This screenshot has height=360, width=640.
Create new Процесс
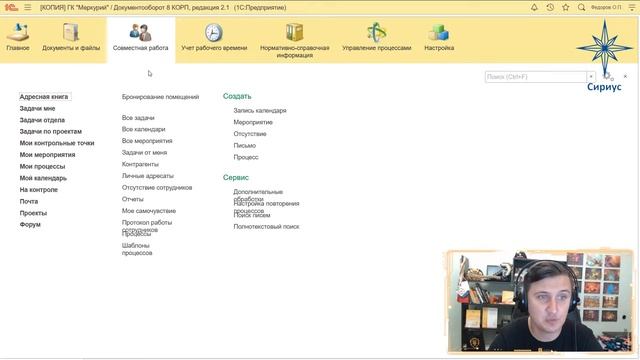pos(246,157)
